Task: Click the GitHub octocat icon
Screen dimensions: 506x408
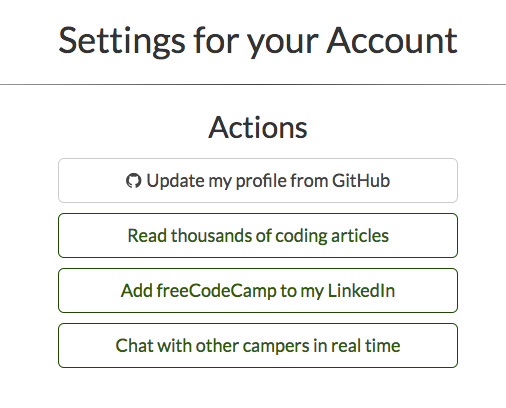Action: 134,181
